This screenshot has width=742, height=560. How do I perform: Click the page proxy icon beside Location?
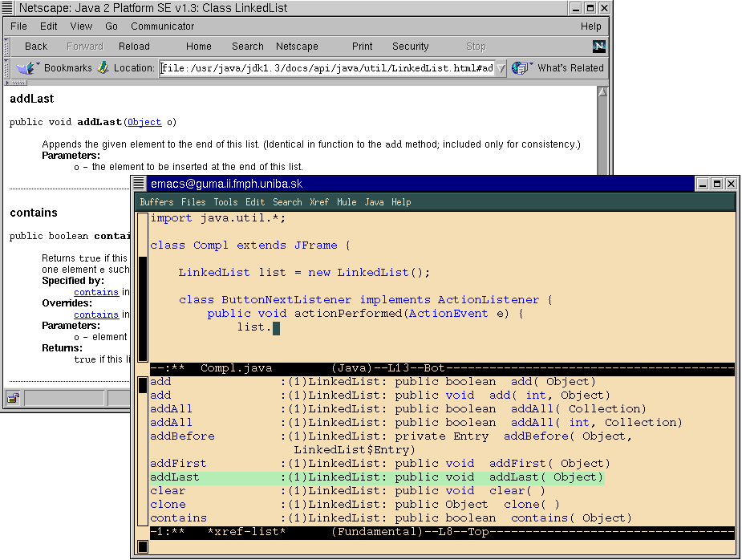(x=103, y=67)
